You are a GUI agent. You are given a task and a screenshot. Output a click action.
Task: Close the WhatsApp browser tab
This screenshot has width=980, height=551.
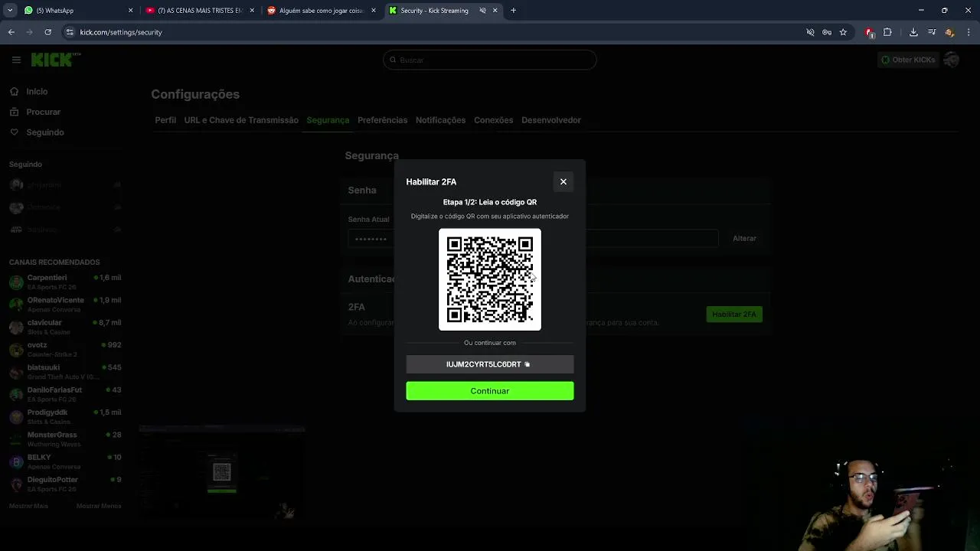pos(130,11)
